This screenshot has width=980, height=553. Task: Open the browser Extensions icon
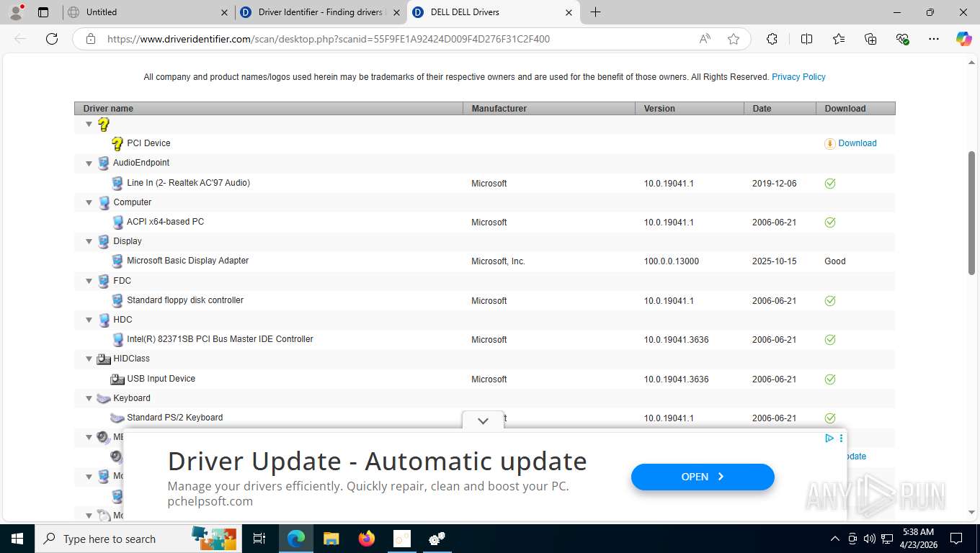point(772,39)
